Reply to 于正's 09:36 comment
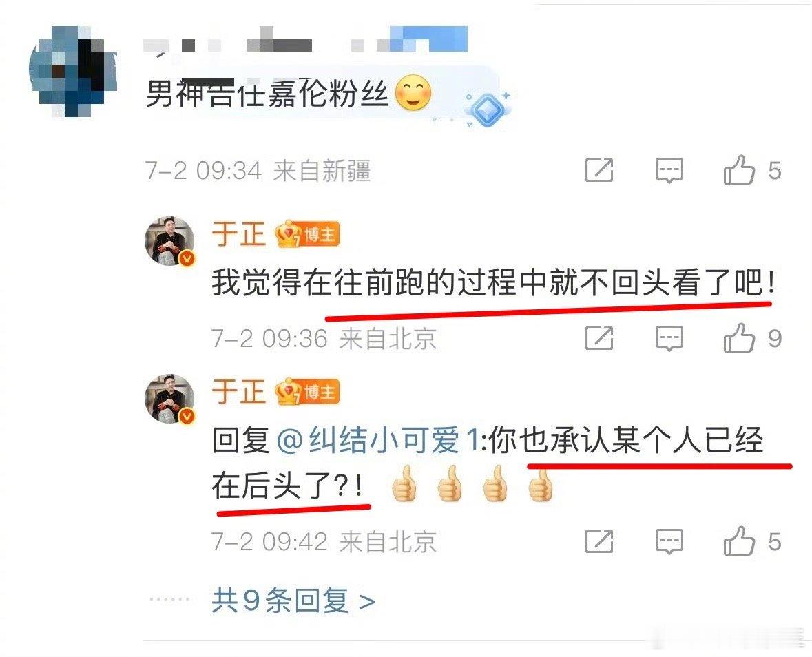Screen dimensions: 812x657 pos(669,339)
